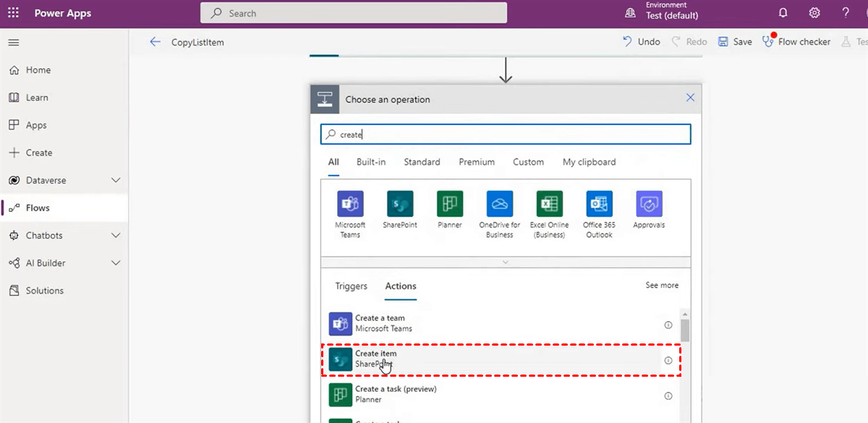Expand the Chatbots navigation section
The width and height of the screenshot is (868, 423).
(x=116, y=236)
